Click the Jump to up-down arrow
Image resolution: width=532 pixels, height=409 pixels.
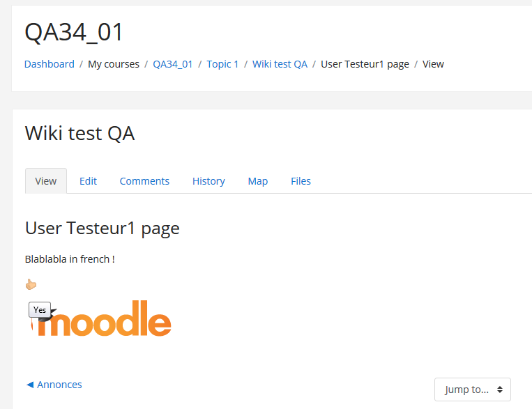pyautogui.click(x=500, y=389)
